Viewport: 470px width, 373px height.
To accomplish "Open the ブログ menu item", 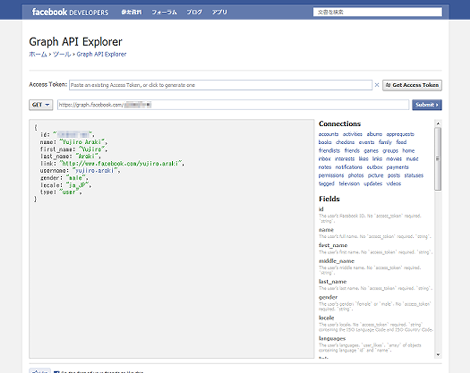I will click(194, 12).
